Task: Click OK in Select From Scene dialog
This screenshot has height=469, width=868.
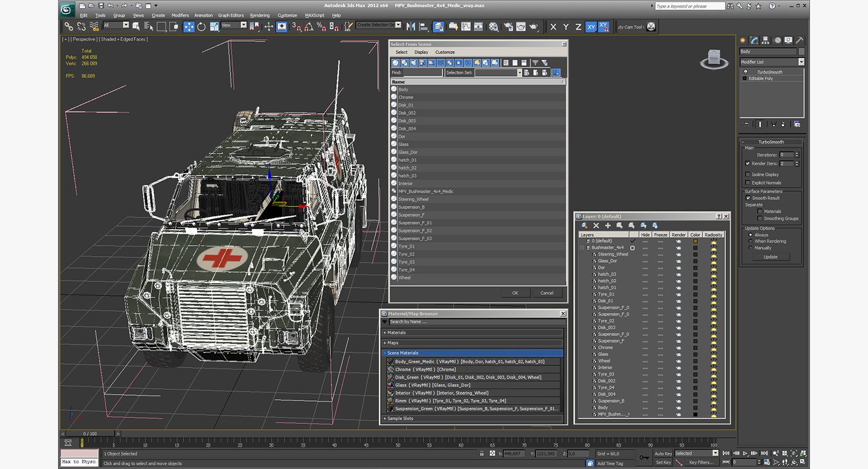Action: coord(515,293)
